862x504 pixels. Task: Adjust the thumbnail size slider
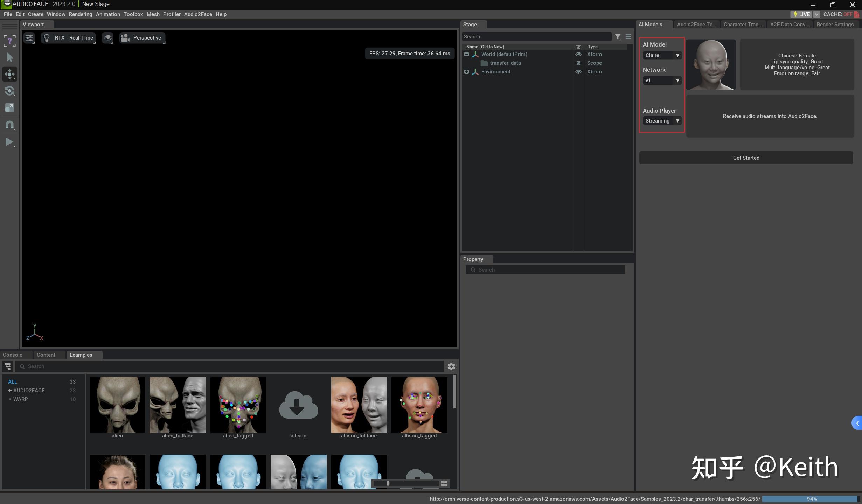pos(388,483)
